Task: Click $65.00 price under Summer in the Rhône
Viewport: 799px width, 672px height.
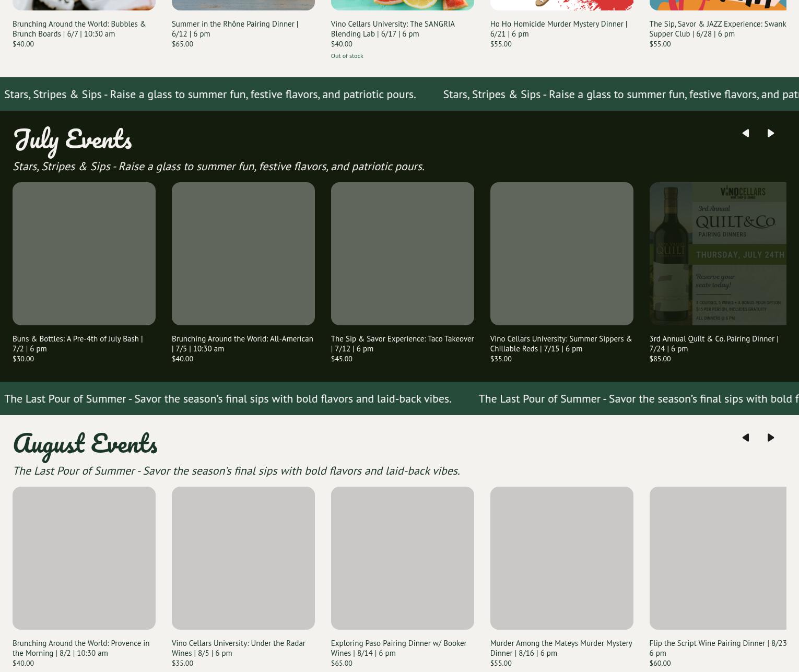Action: (182, 44)
